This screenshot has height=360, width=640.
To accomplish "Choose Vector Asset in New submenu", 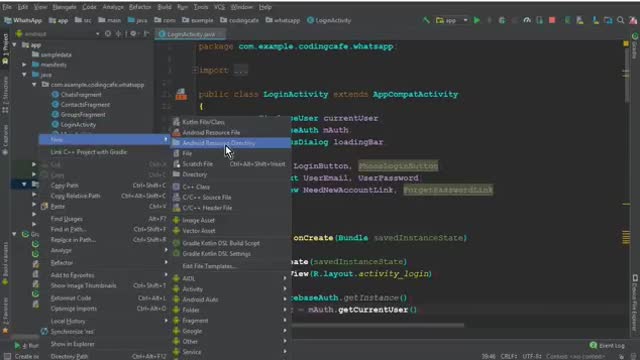I will [231, 231].
